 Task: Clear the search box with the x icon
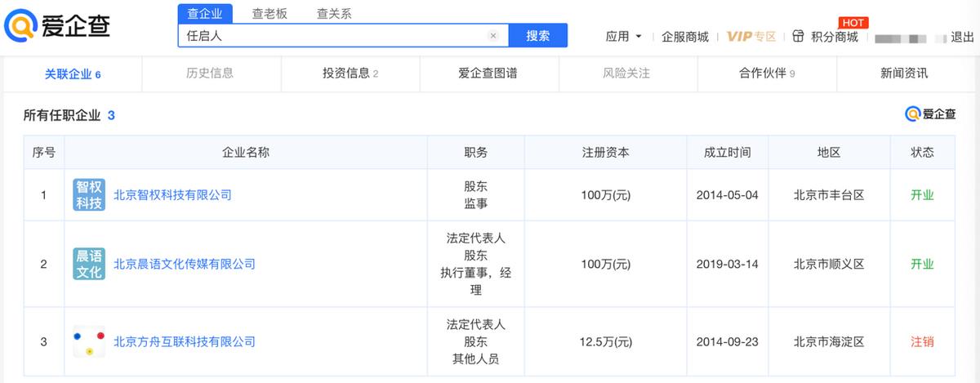(x=493, y=36)
